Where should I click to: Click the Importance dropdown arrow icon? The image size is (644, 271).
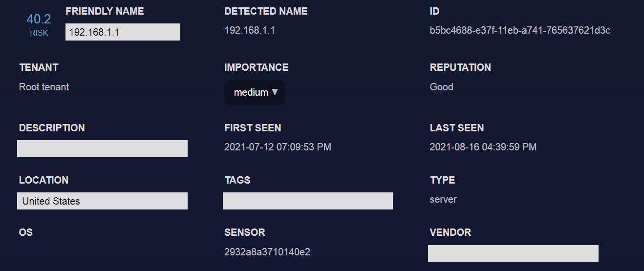[275, 92]
